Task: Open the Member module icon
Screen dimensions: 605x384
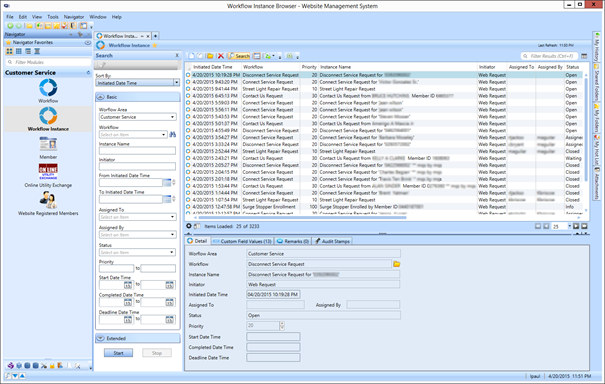Action: (48, 145)
